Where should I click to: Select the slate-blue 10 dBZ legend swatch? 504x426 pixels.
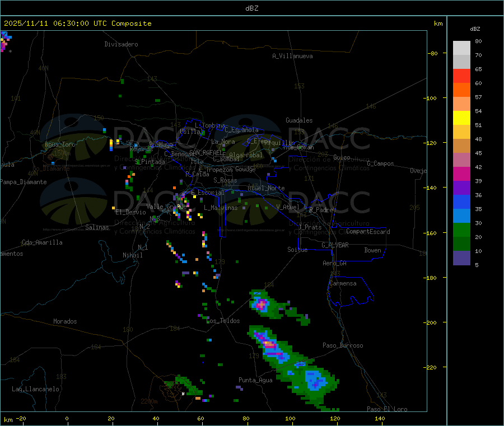click(461, 258)
